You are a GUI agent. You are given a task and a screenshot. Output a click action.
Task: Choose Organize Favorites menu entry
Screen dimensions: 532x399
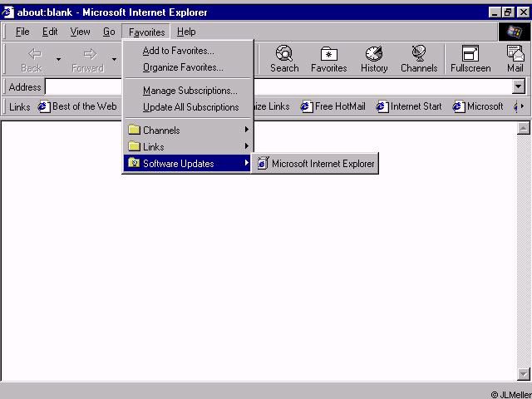pos(188,67)
